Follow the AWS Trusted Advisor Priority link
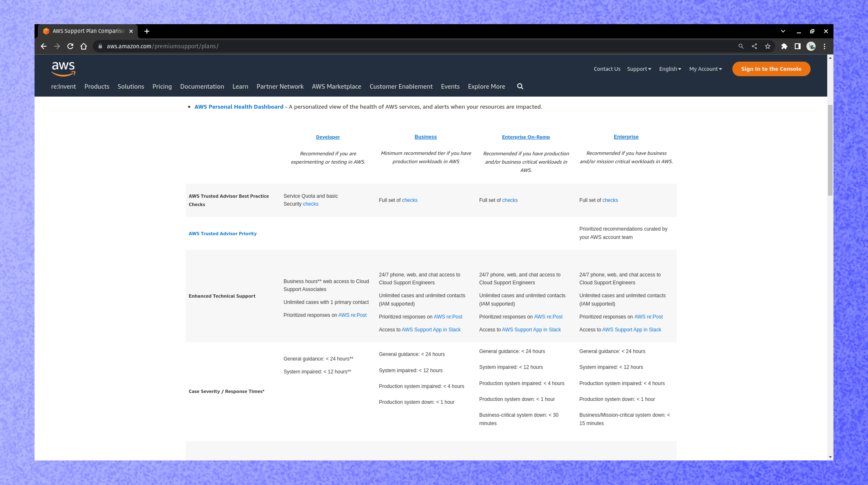Screen dimensions: 868x485 (222, 233)
